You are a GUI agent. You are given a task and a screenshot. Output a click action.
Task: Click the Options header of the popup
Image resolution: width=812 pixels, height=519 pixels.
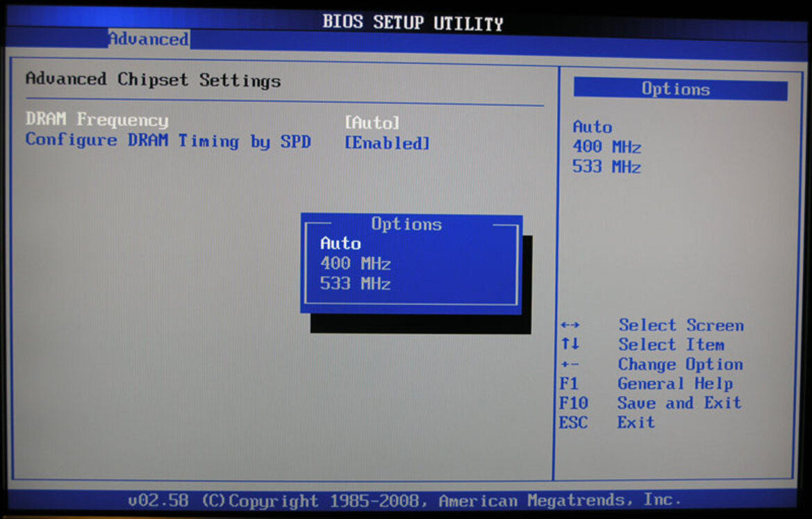(x=407, y=224)
